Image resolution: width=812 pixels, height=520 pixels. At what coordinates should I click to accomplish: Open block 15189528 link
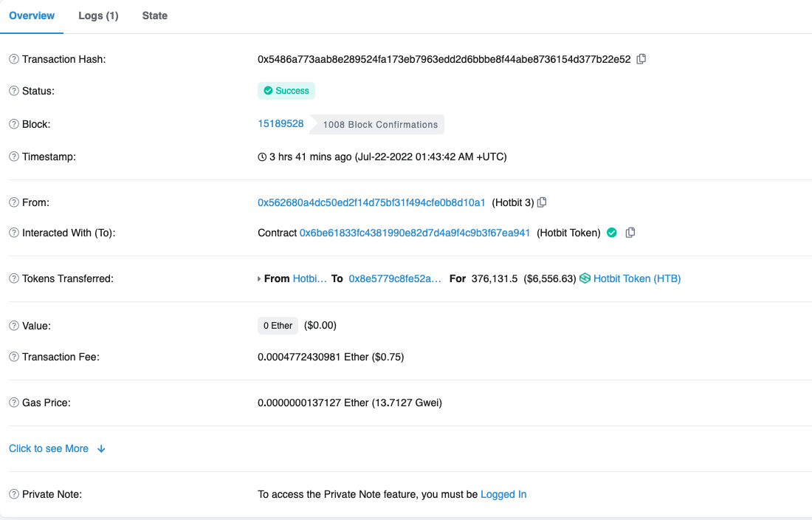(281, 123)
